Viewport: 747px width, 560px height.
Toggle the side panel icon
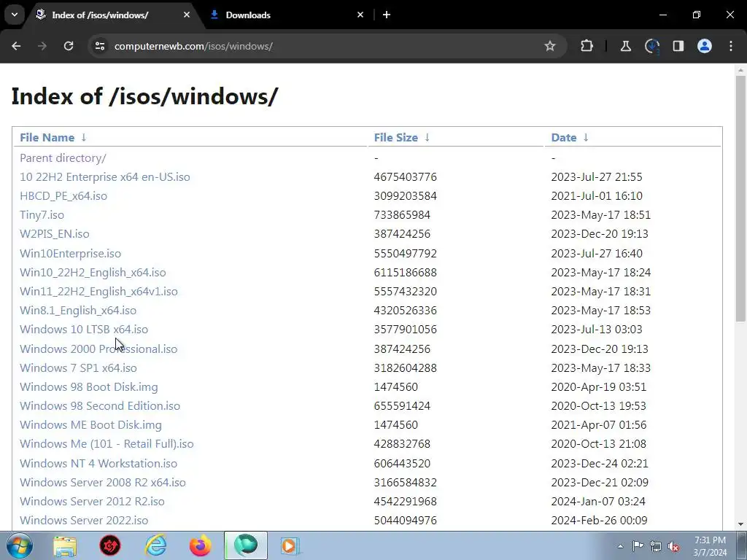678,46
